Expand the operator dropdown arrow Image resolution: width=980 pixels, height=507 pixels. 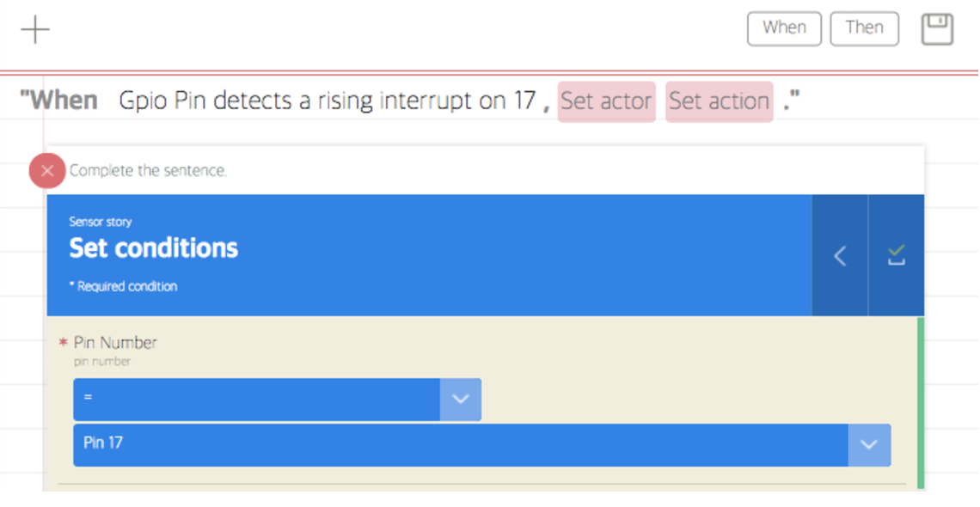tap(461, 399)
